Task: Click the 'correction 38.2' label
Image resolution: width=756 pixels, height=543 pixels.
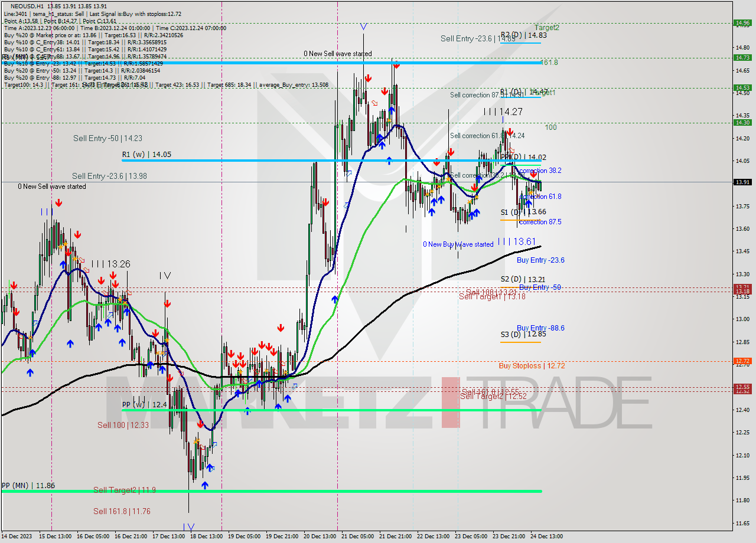Action: tap(540, 170)
